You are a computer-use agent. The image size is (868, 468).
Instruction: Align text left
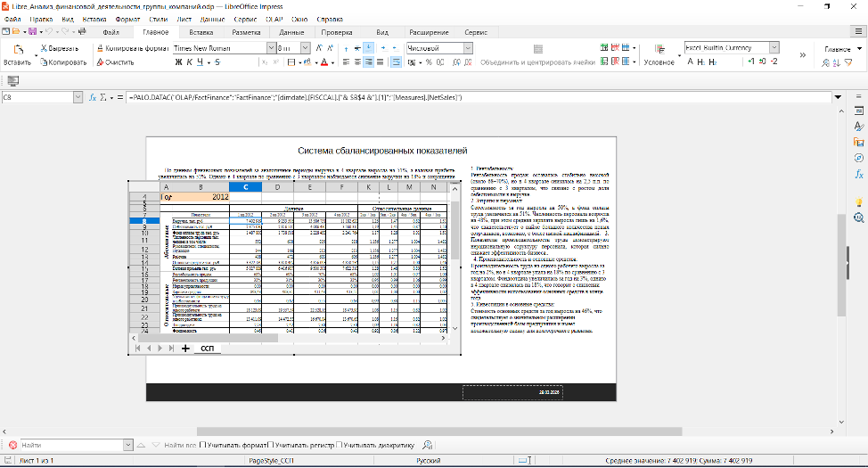(x=346, y=62)
